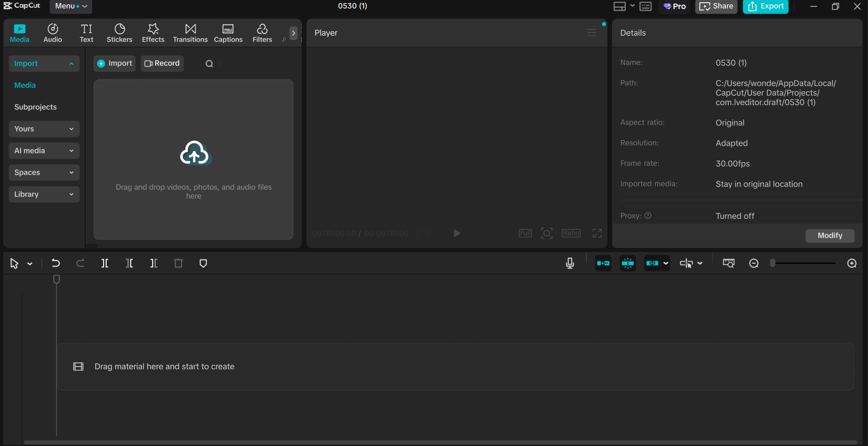Open the CapCut Menu dropdown
The height and width of the screenshot is (446, 868).
[71, 6]
